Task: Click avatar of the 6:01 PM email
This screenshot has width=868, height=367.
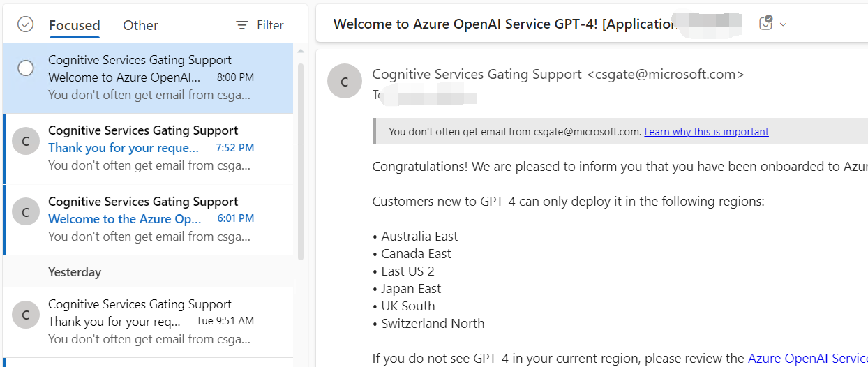Action: (26, 213)
